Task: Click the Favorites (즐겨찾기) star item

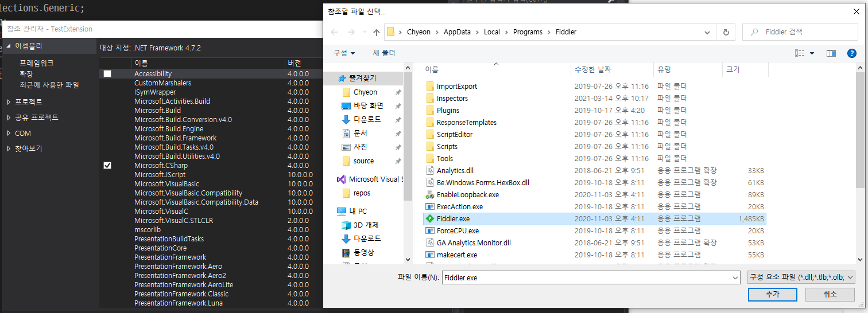Action: click(x=364, y=78)
